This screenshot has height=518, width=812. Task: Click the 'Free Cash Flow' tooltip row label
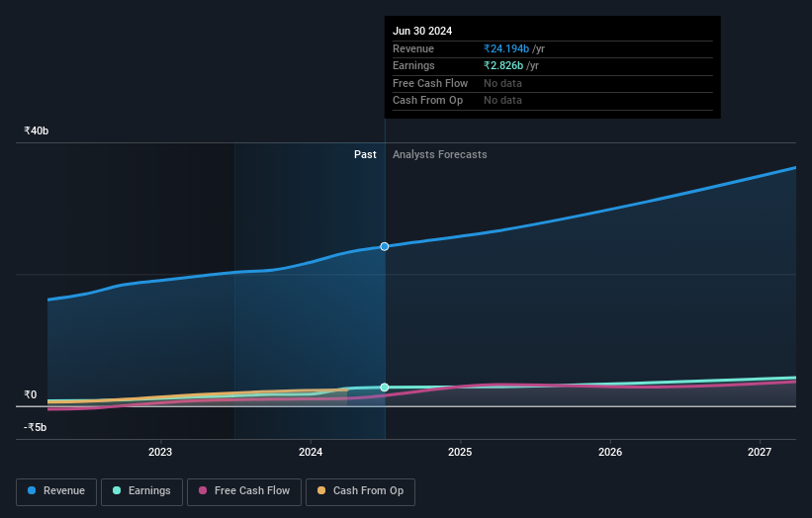point(430,83)
